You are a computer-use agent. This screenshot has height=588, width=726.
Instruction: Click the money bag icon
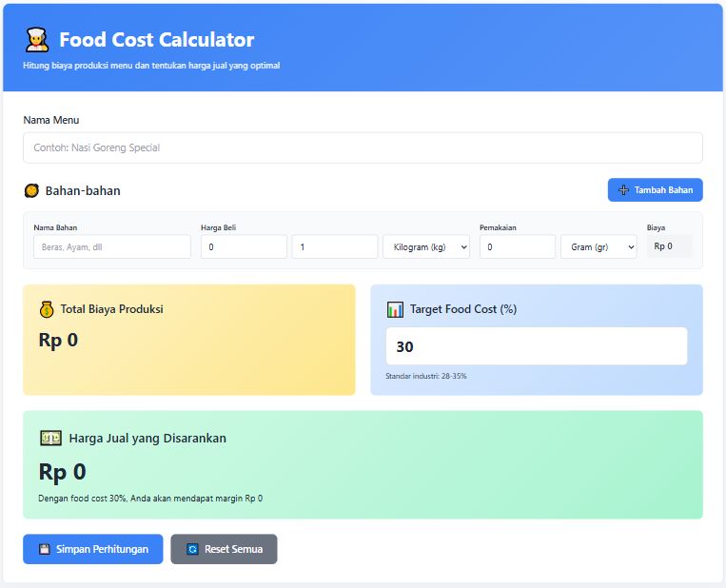[47, 309]
